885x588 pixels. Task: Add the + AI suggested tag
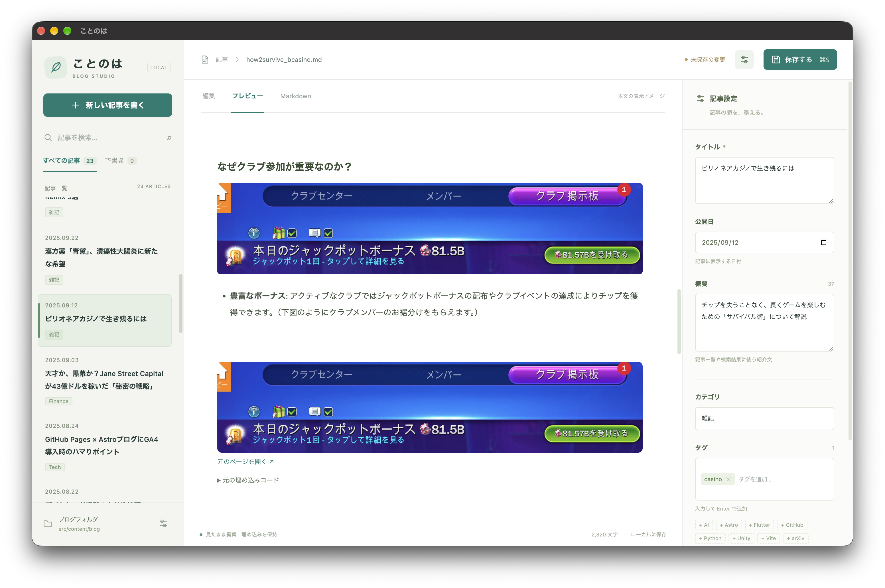704,525
